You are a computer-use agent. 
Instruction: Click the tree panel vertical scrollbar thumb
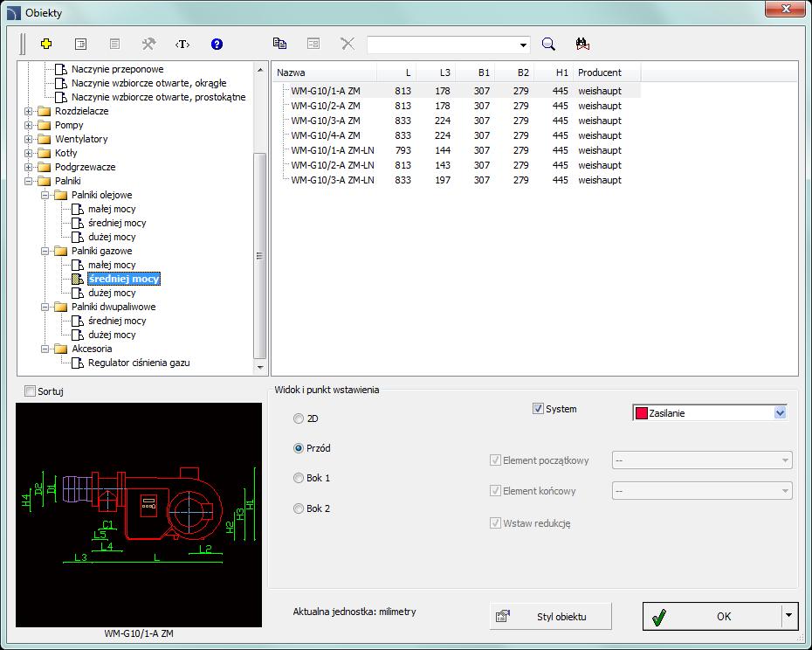click(x=260, y=255)
